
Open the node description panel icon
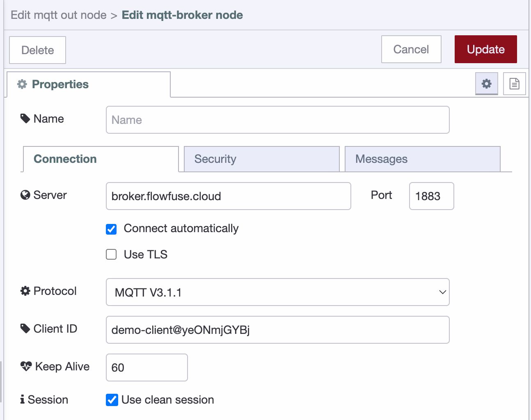pyautogui.click(x=514, y=84)
